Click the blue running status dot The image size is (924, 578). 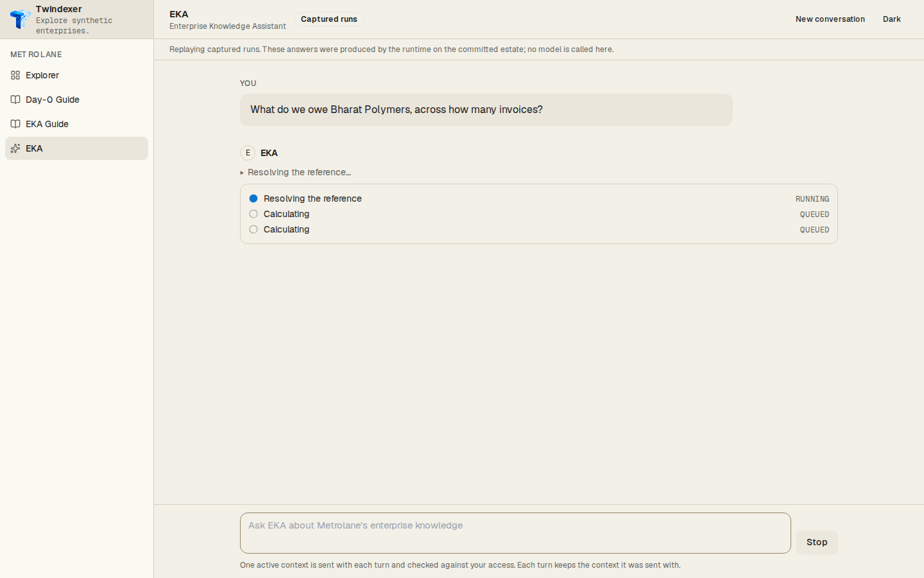pyautogui.click(x=253, y=198)
